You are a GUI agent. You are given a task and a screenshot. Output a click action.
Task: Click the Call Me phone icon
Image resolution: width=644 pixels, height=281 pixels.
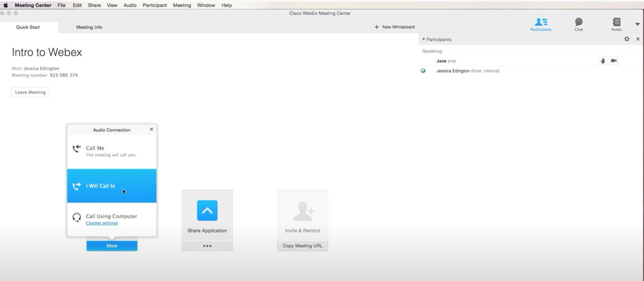coord(77,149)
